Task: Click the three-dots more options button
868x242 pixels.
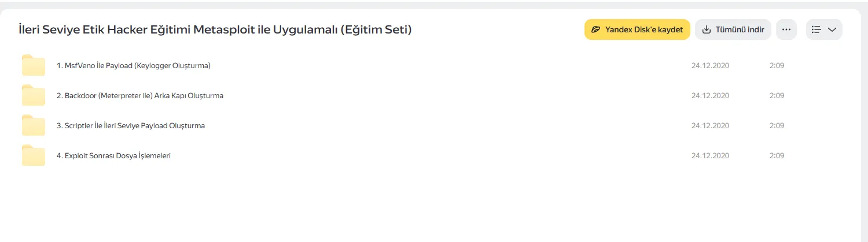Action: (x=786, y=29)
